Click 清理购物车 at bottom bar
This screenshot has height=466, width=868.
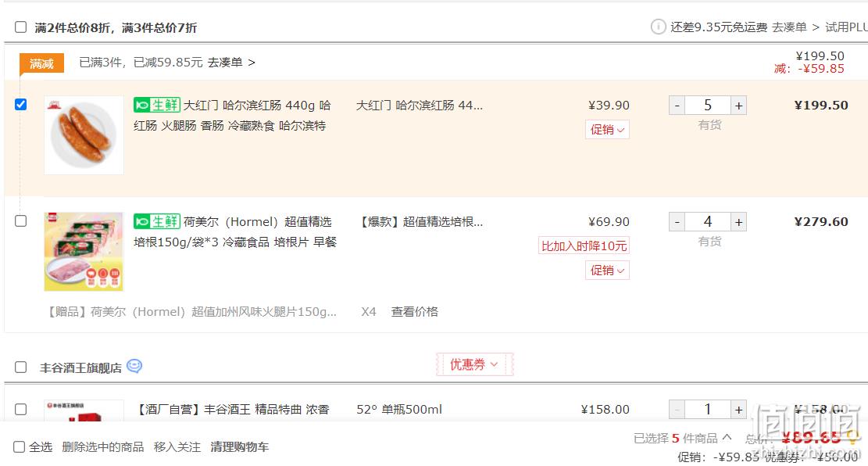239,446
